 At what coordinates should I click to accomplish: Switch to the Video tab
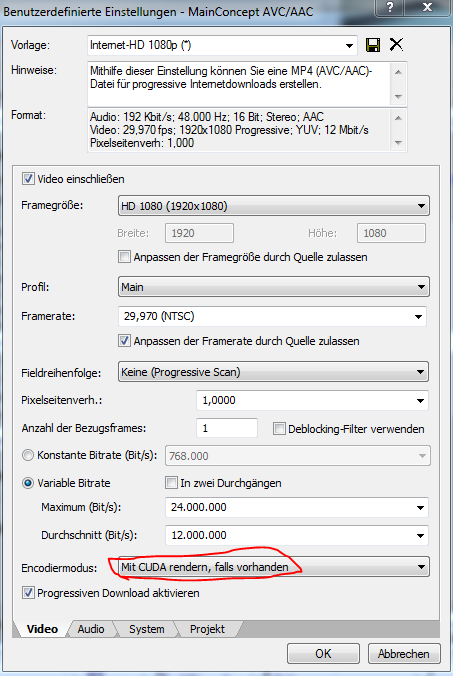[x=42, y=629]
